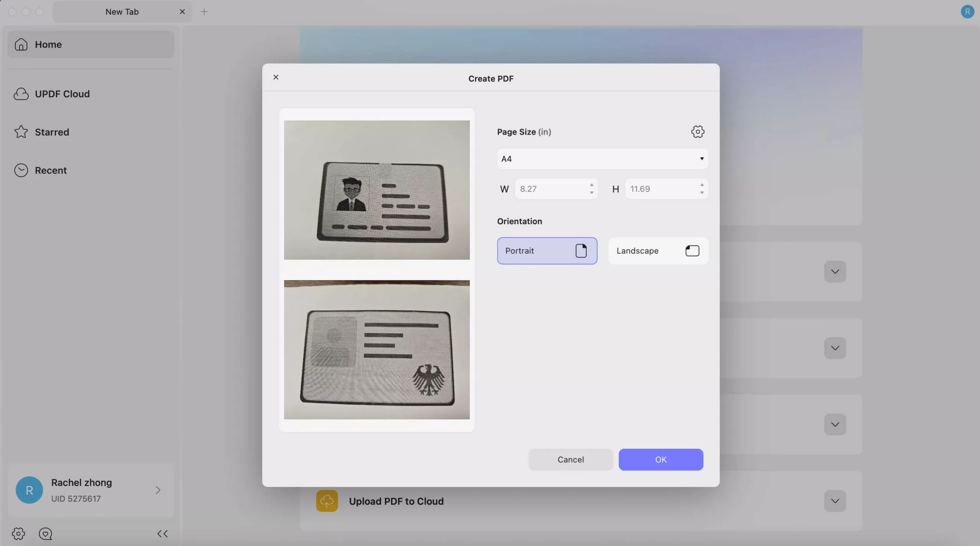
Task: Expand Rachel zhong profile options
Action: click(158, 490)
